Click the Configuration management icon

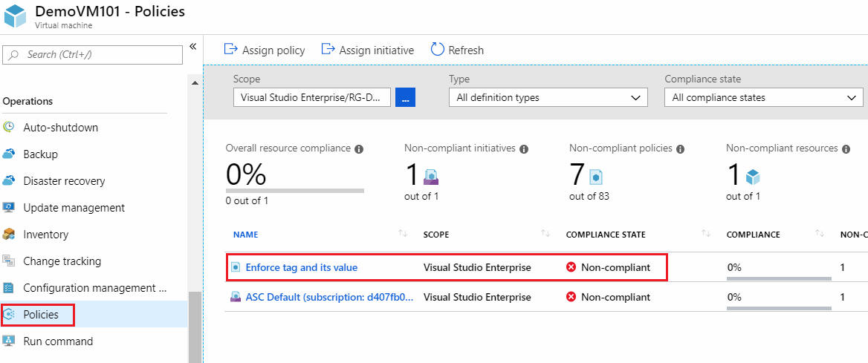click(x=9, y=288)
